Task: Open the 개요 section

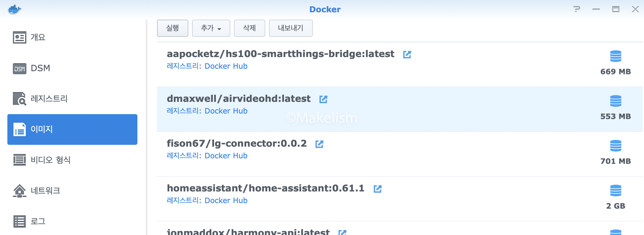Action: (72, 37)
